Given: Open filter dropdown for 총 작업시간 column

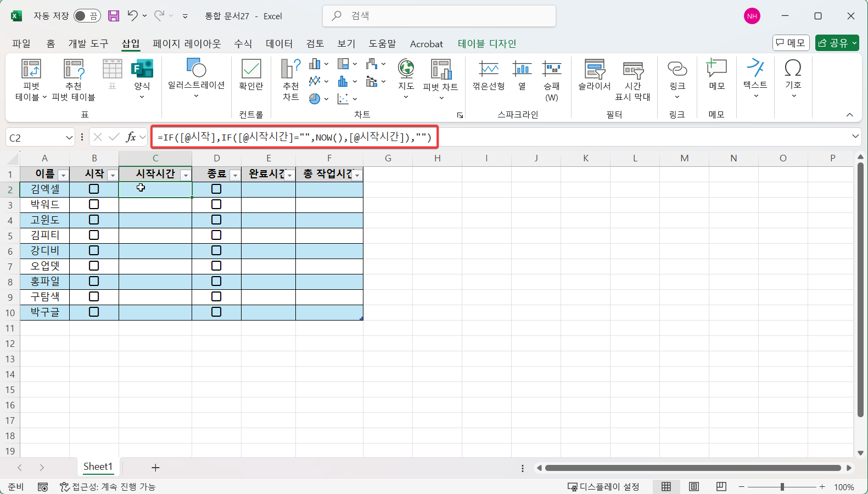Looking at the screenshot, I should [357, 175].
